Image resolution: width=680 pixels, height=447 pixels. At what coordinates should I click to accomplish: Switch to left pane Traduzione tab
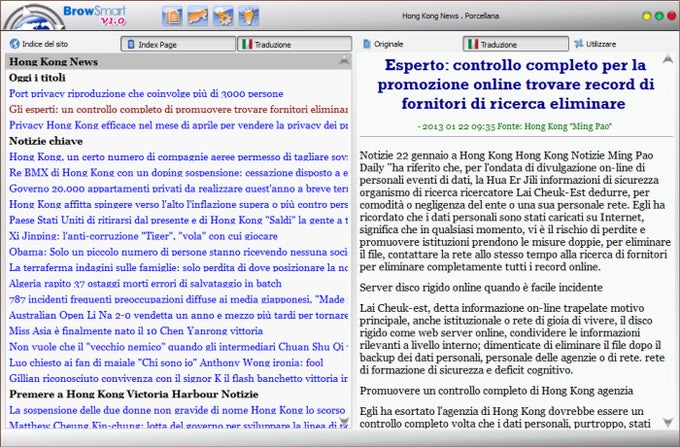294,44
